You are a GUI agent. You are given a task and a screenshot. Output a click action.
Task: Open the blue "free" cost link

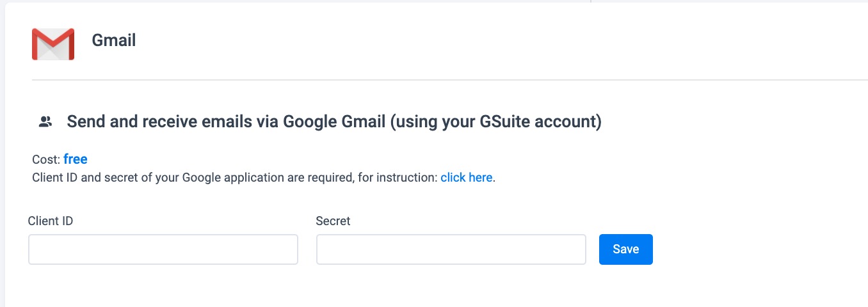click(76, 159)
